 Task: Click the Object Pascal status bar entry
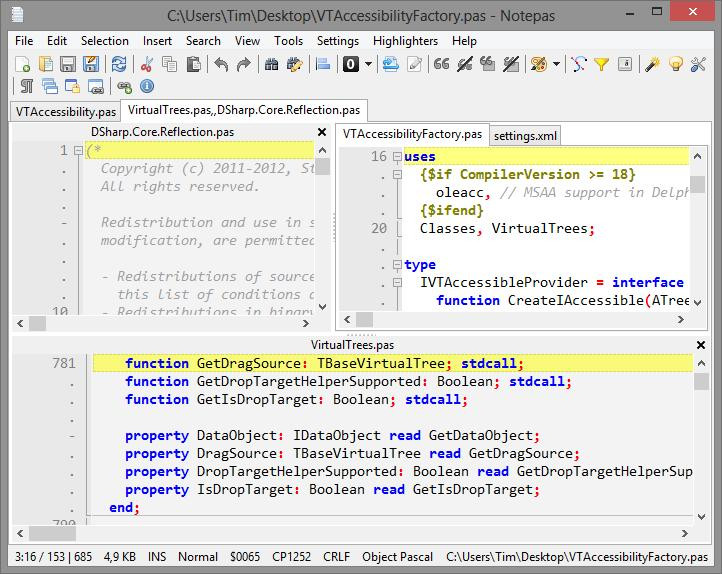[397, 557]
